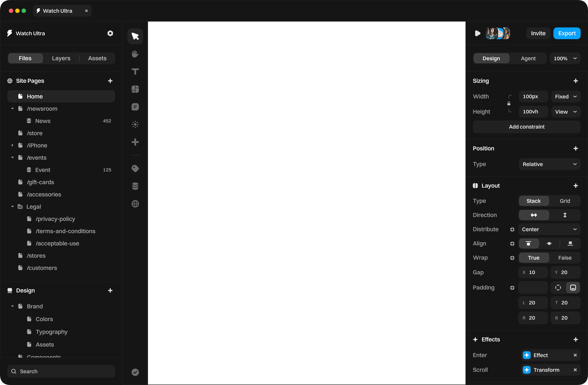This screenshot has width=588, height=385.
Task: Open the Position Relative dropdown
Action: coord(549,164)
